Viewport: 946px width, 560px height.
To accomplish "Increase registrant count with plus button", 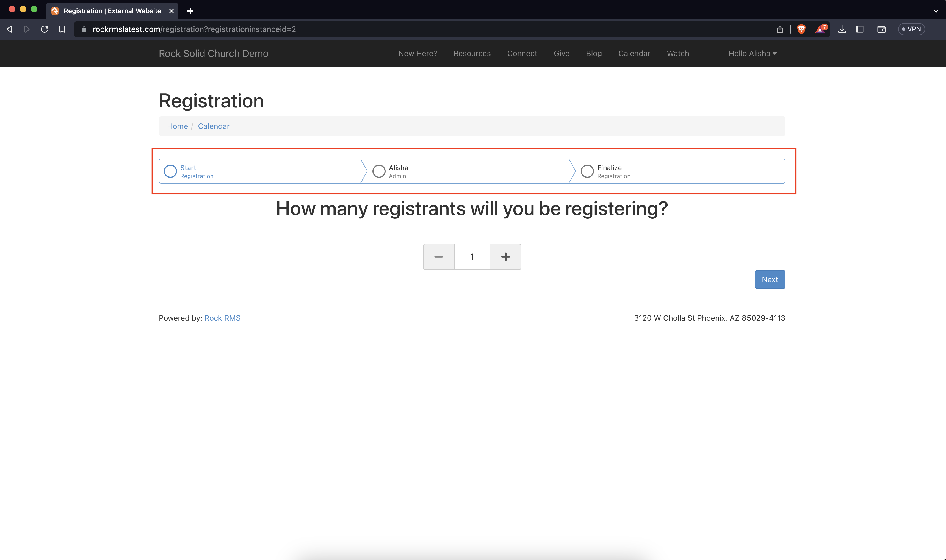I will 506,257.
